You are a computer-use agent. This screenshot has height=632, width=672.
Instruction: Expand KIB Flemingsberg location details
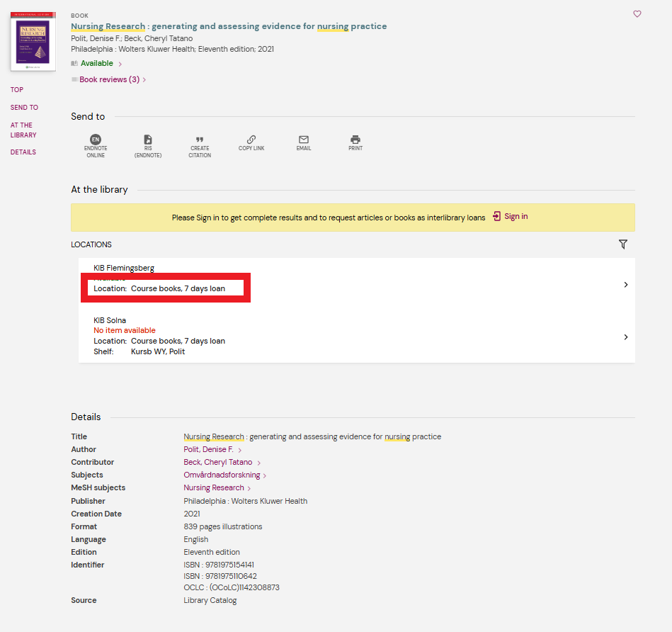(x=626, y=285)
